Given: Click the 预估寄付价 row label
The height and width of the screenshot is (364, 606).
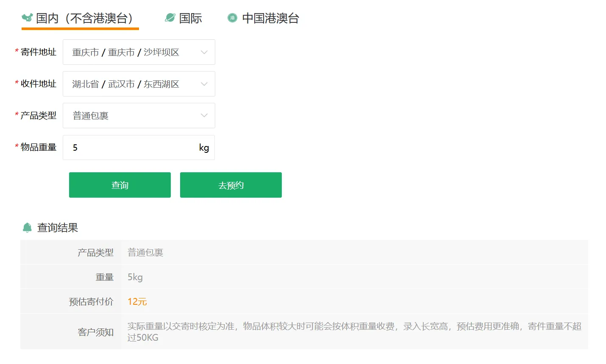Looking at the screenshot, I should click(x=91, y=301).
